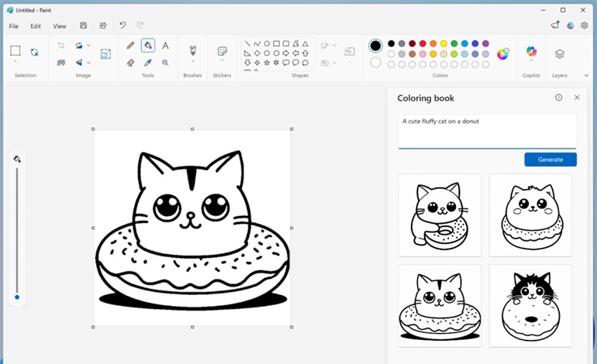
Task: Select the Pencil tool
Action: tap(130, 46)
